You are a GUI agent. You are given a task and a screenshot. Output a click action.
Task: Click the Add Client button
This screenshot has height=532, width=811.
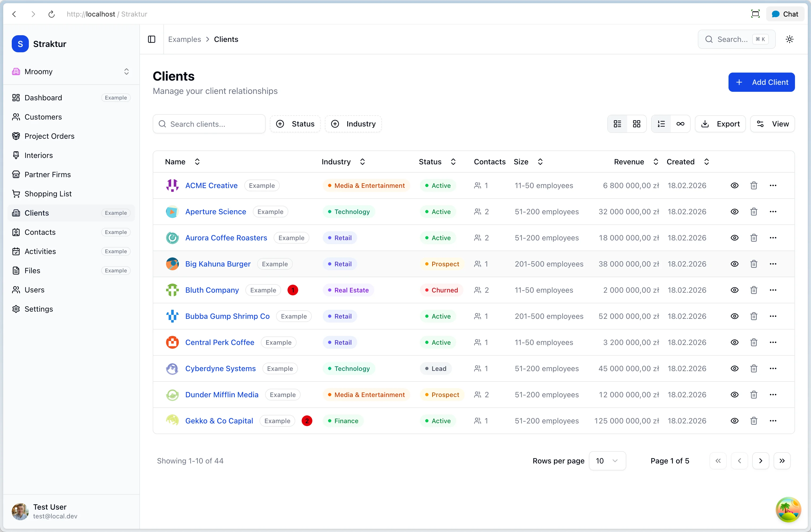762,82
